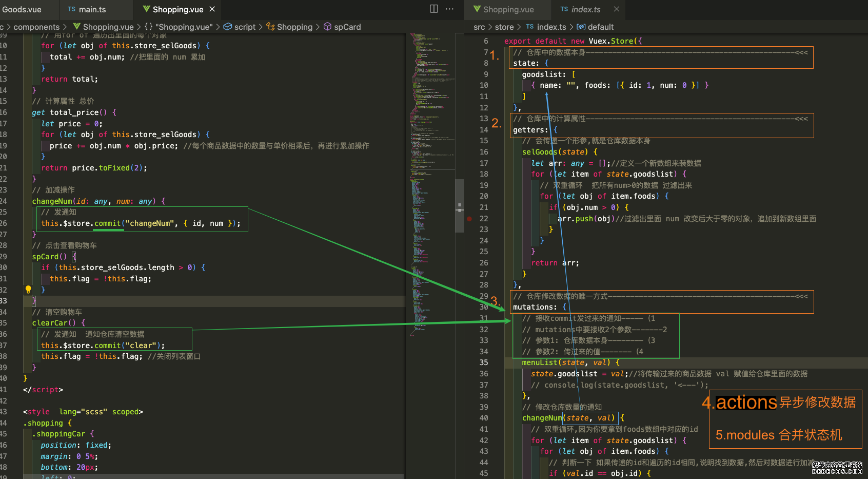Click the "<style lang="scss" scoped>" tag
The height and width of the screenshot is (479, 868).
coord(83,412)
